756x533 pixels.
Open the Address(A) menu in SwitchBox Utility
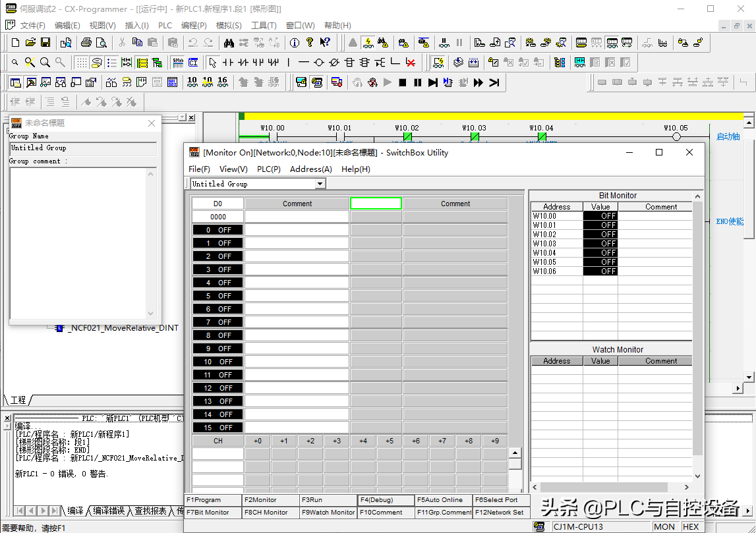point(310,169)
